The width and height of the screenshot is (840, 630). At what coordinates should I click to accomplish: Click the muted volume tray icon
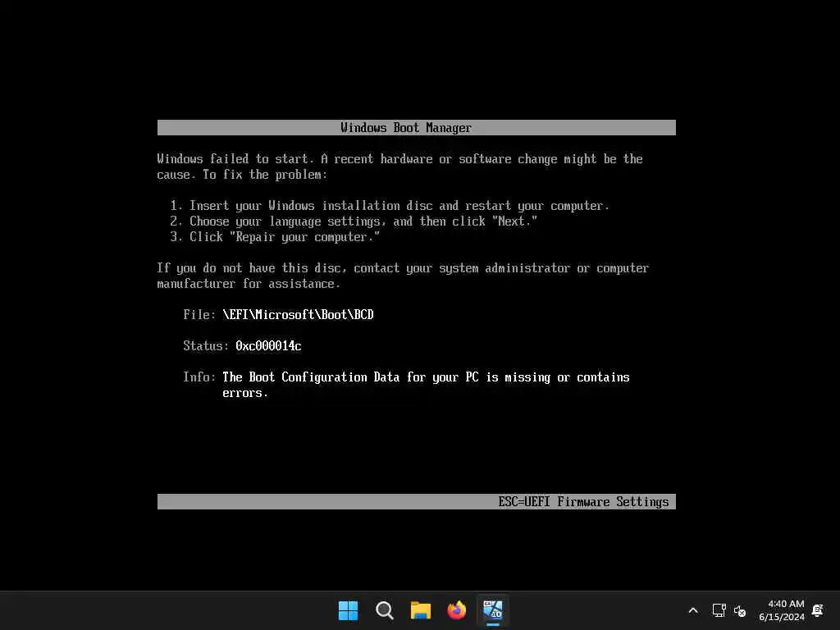tap(740, 610)
